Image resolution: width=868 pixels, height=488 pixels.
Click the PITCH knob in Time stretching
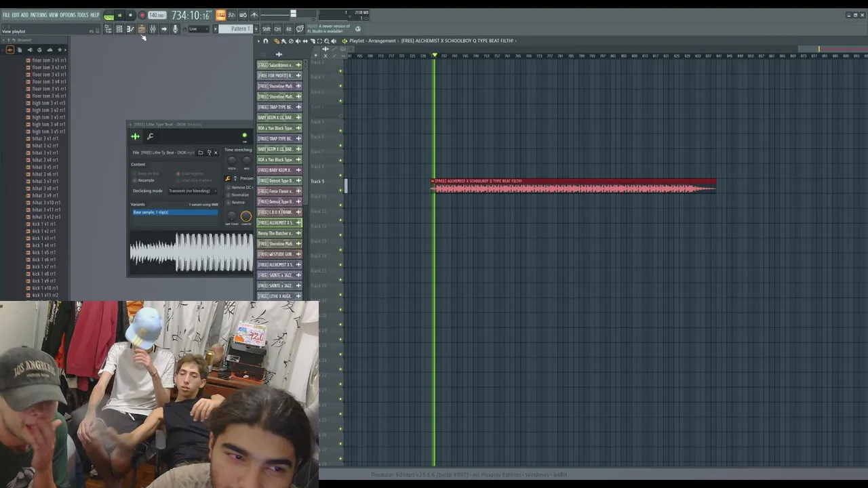[x=232, y=161]
